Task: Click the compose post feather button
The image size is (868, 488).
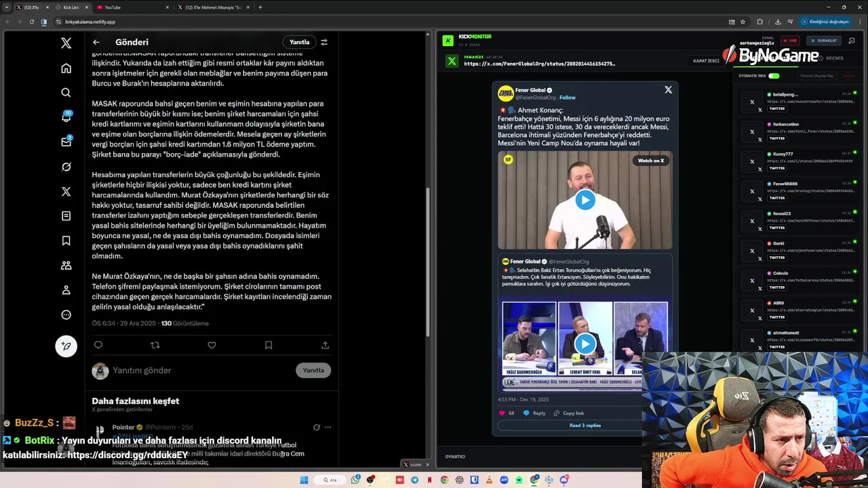Action: click(x=66, y=346)
